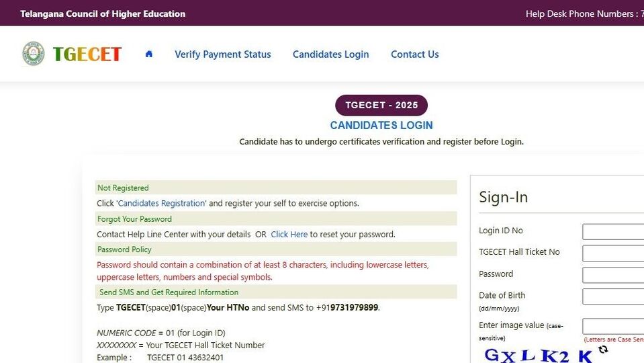Focus the TGECET Hall Ticket No field
The image size is (644, 363).
[613, 253]
